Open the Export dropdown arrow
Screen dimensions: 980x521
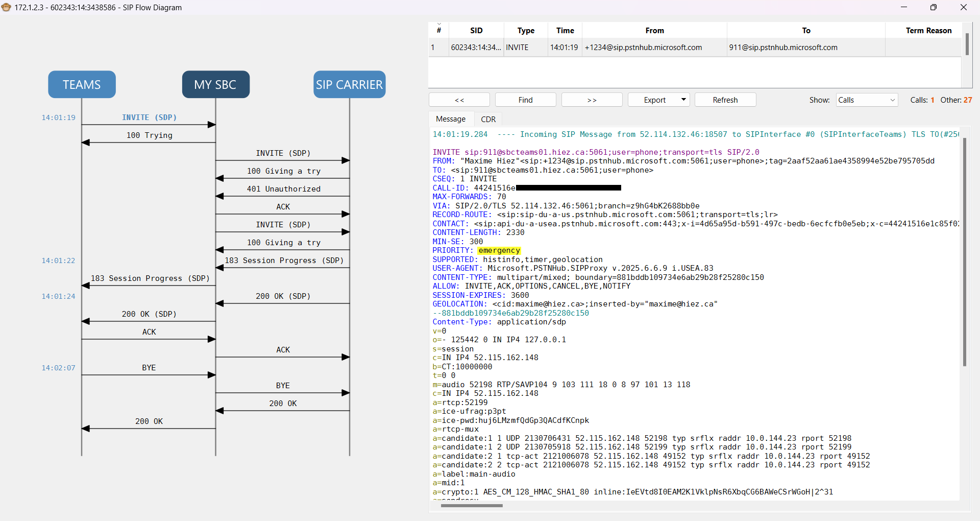[683, 100]
